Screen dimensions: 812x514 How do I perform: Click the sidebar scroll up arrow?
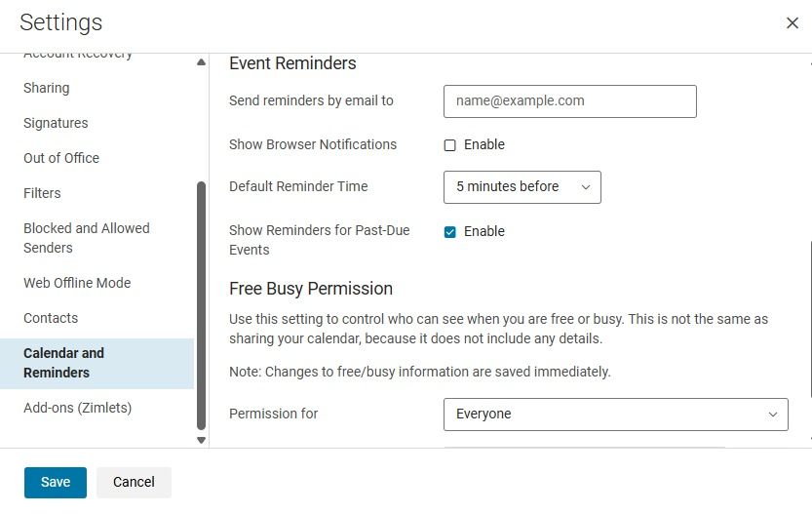coord(202,62)
